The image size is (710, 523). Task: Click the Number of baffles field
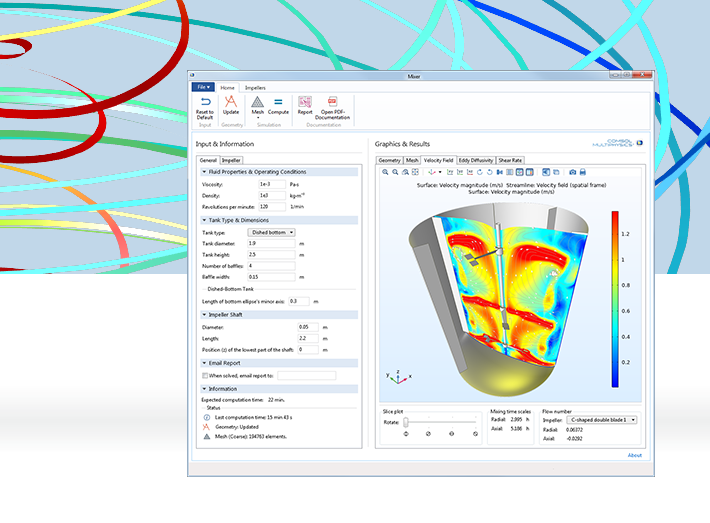point(271,266)
